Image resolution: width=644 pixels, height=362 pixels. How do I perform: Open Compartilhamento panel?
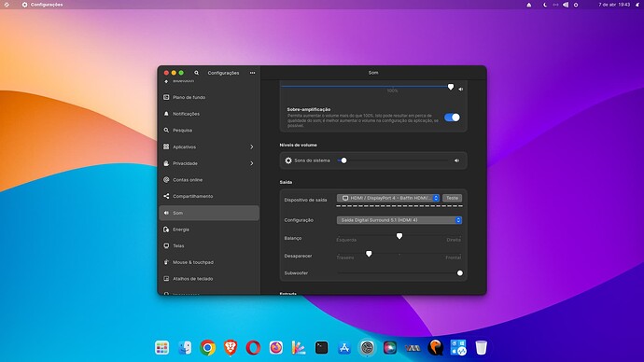point(209,196)
